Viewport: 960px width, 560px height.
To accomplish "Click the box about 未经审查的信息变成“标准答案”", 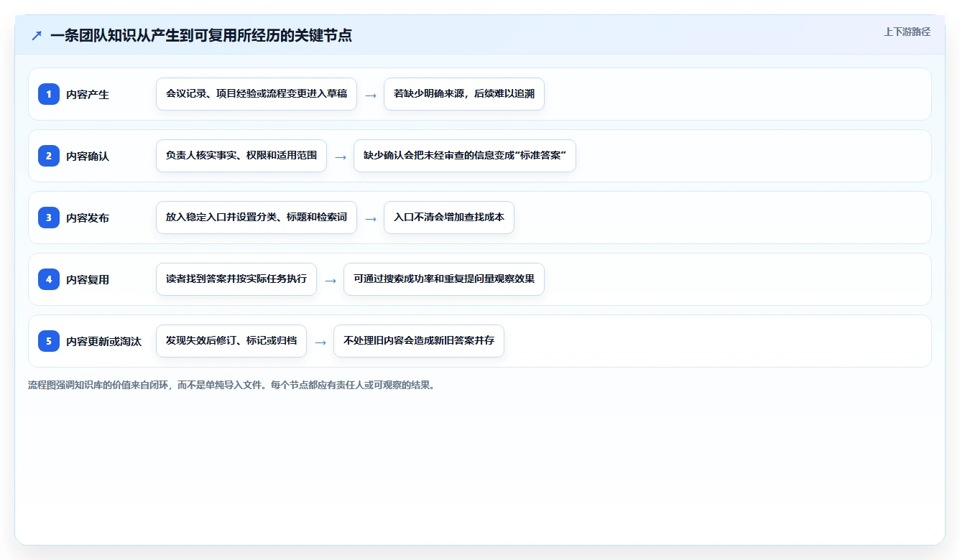I will (x=465, y=156).
